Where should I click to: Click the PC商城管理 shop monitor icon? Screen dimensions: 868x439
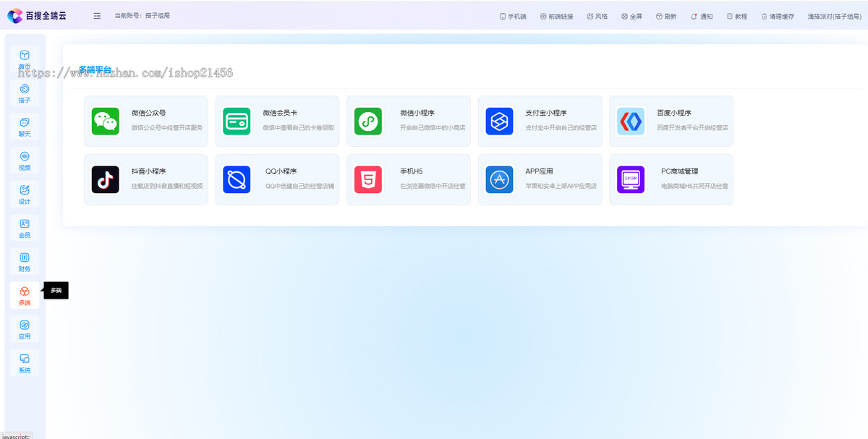coord(631,179)
